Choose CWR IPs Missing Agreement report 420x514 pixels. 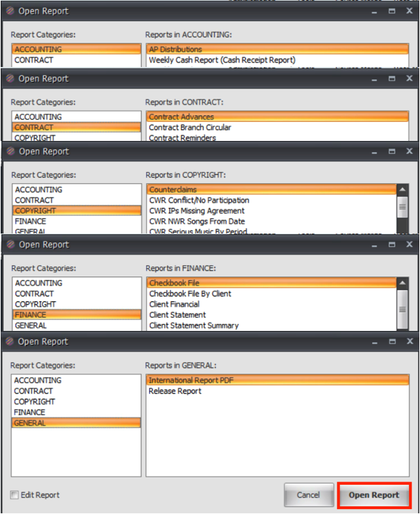pyautogui.click(x=197, y=211)
